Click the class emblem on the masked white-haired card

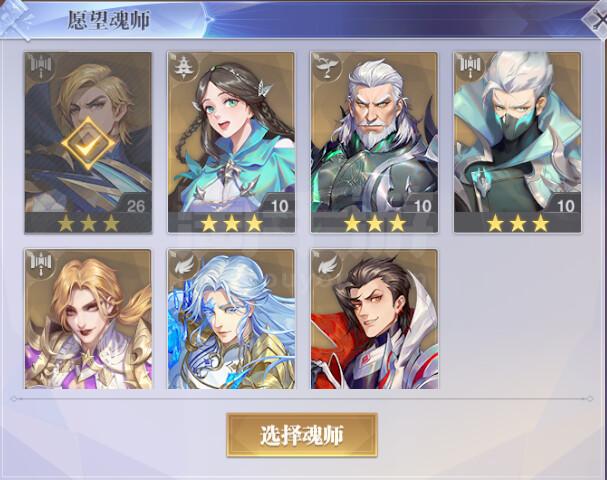[469, 67]
